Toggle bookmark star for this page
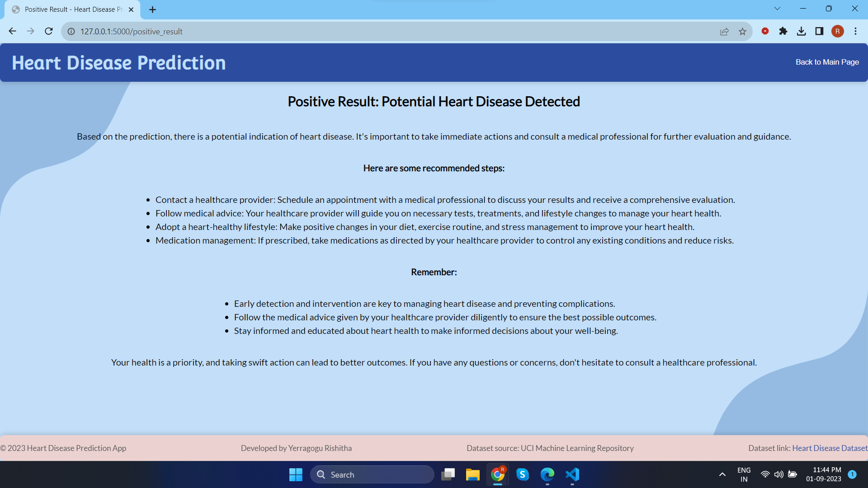The width and height of the screenshot is (868, 488). point(743,31)
